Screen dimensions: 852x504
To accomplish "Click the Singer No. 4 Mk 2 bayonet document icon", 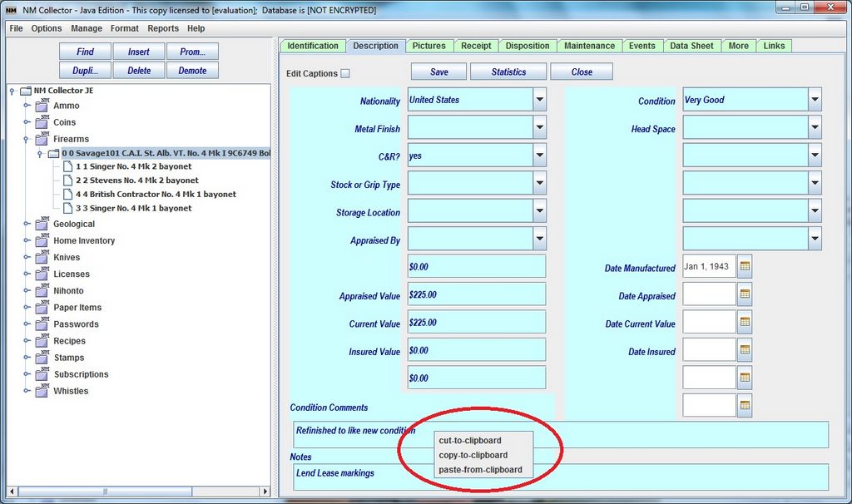I will click(68, 166).
